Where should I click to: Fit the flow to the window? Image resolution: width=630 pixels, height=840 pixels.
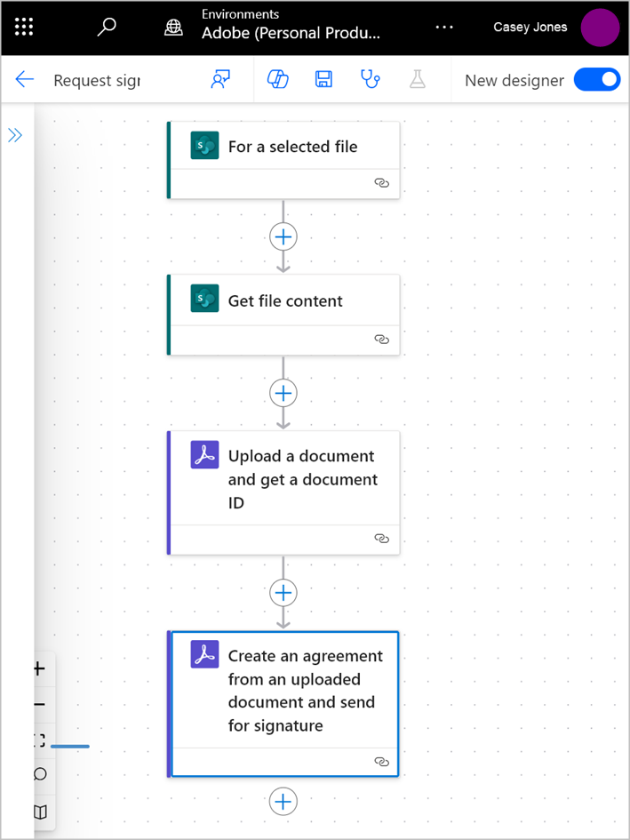click(38, 739)
